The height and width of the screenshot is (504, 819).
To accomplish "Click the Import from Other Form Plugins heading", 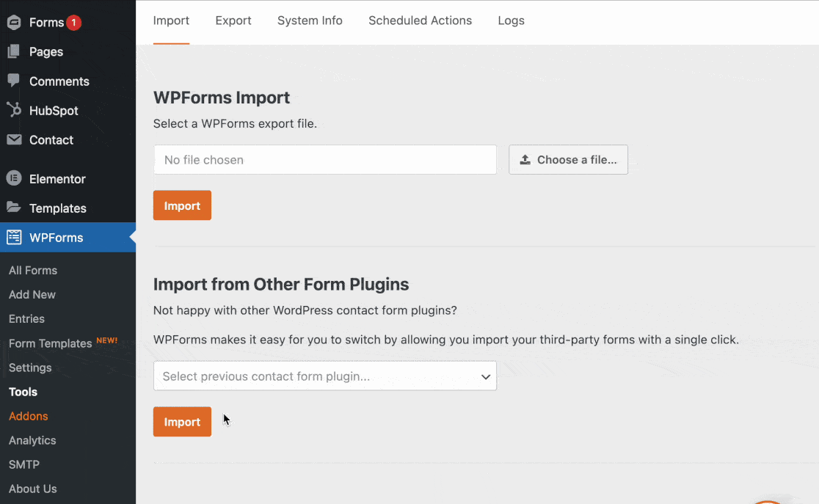I will (x=281, y=284).
